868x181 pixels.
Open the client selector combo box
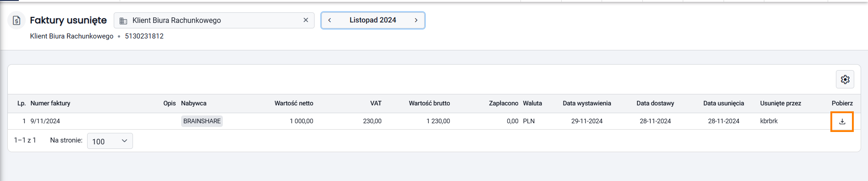point(214,20)
